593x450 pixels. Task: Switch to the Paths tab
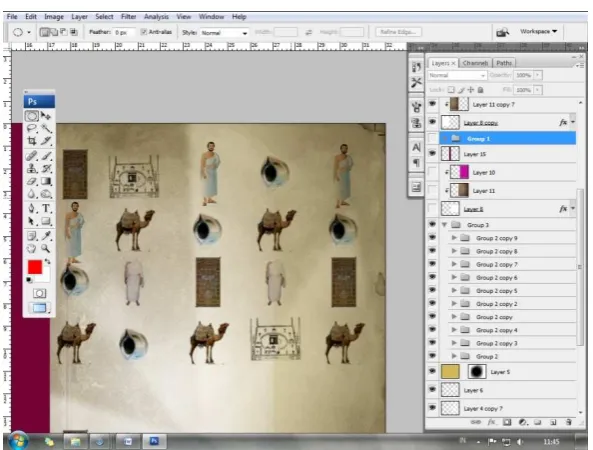pyautogui.click(x=504, y=63)
